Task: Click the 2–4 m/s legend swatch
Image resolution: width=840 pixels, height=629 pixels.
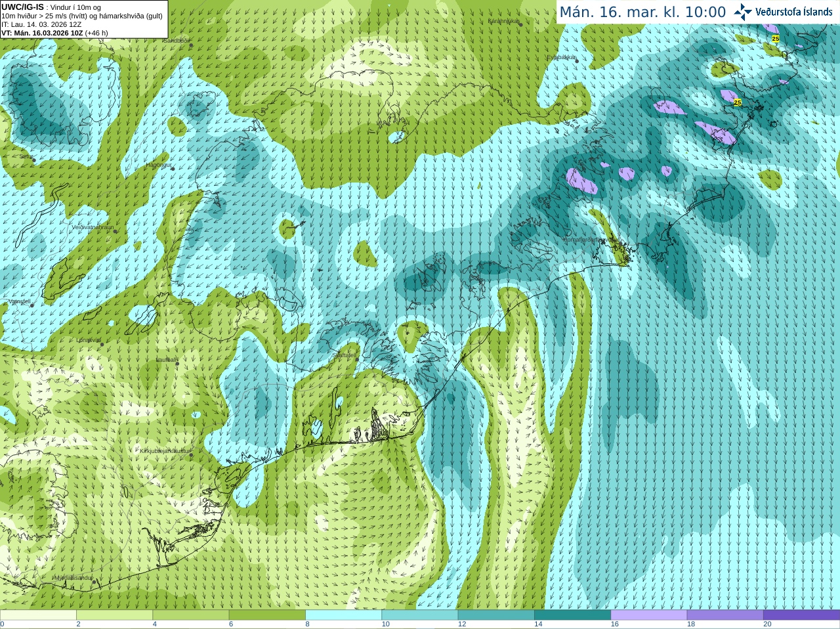Action: 114,615
